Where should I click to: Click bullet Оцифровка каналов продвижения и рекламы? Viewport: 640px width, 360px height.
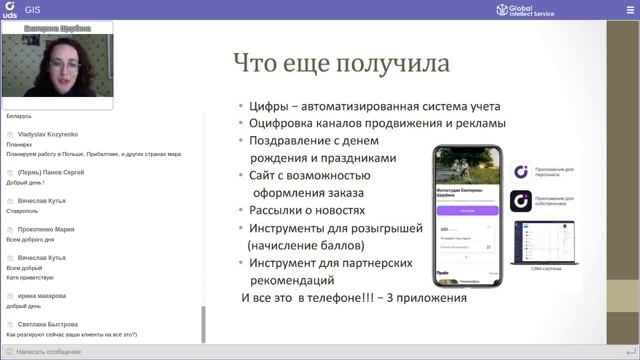[377, 123]
